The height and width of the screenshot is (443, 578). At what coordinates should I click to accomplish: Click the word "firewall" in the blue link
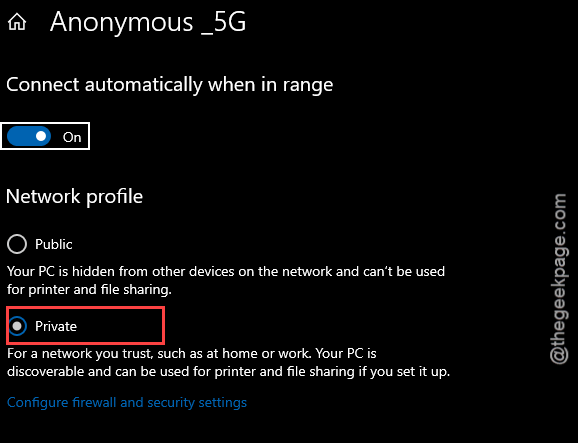(x=94, y=402)
